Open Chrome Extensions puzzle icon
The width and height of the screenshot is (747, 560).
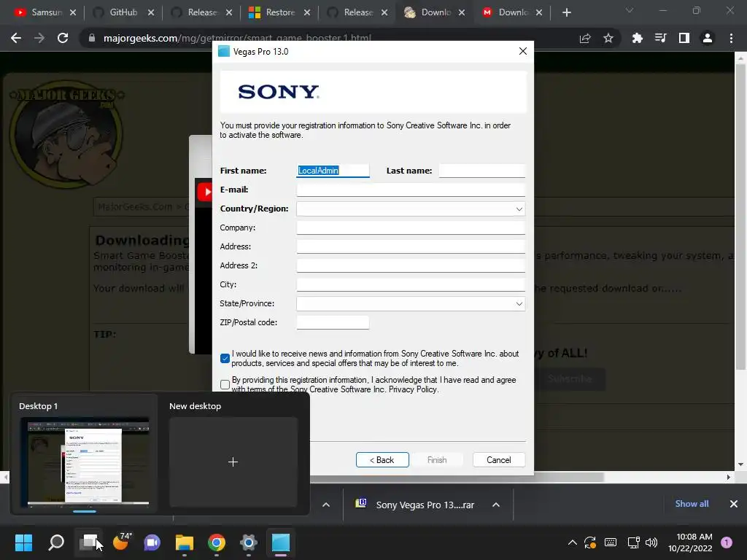pyautogui.click(x=638, y=38)
